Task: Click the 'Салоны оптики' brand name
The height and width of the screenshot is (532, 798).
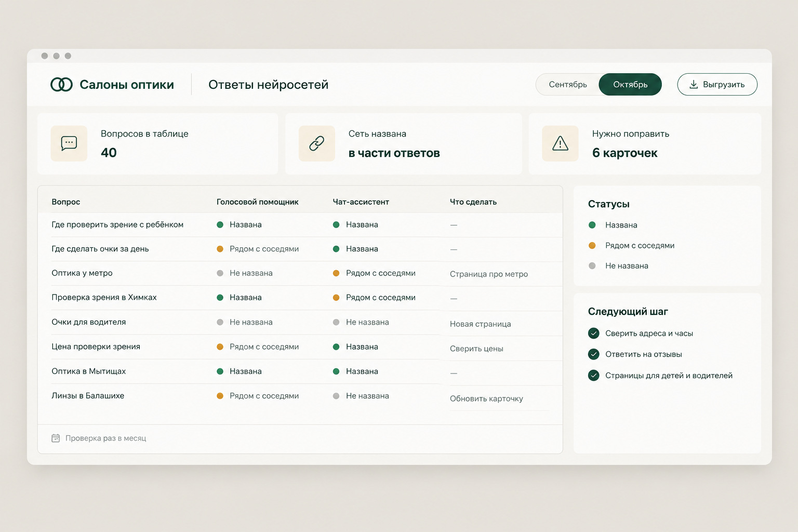Action: [127, 85]
